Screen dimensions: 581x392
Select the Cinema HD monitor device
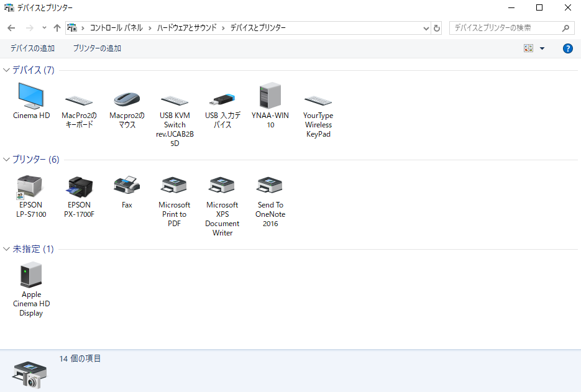31,100
